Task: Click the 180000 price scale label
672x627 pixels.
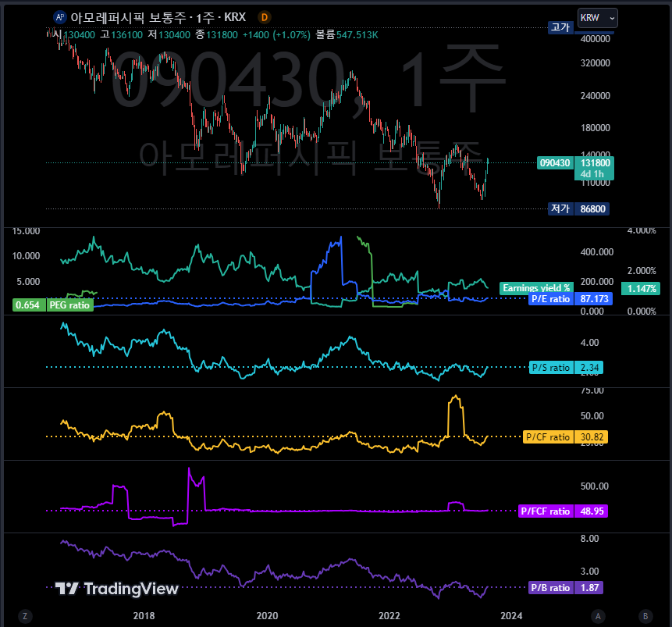Action: pos(596,128)
